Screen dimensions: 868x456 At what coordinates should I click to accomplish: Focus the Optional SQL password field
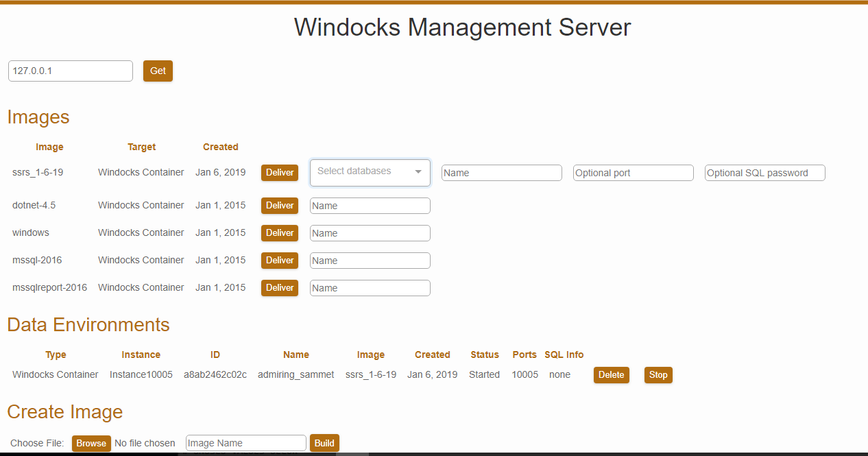click(765, 173)
